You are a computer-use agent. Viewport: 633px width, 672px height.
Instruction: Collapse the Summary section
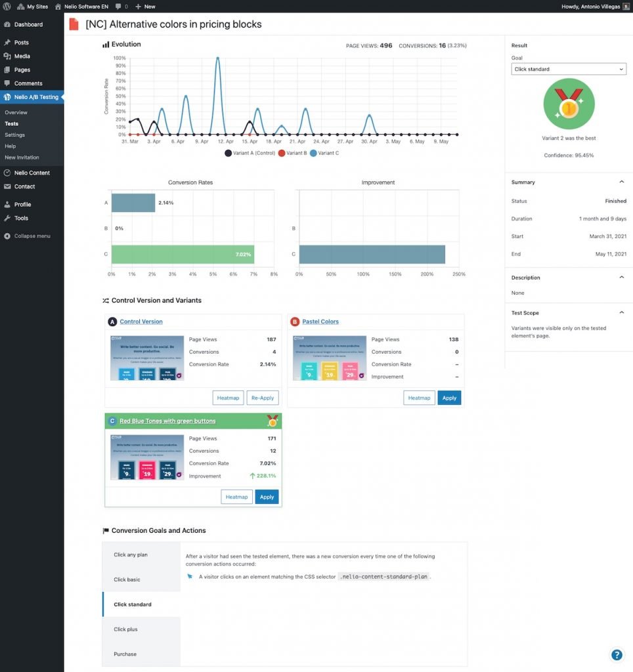[x=621, y=182]
